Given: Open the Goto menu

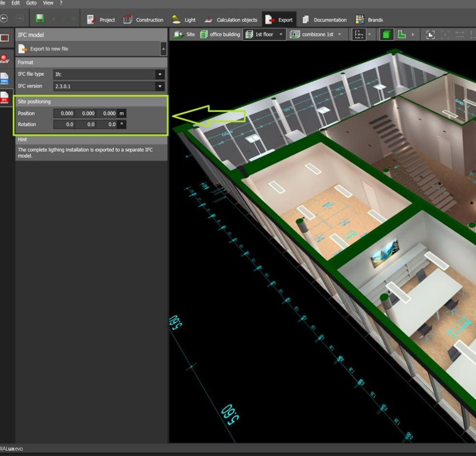Looking at the screenshot, I should (x=31, y=3).
